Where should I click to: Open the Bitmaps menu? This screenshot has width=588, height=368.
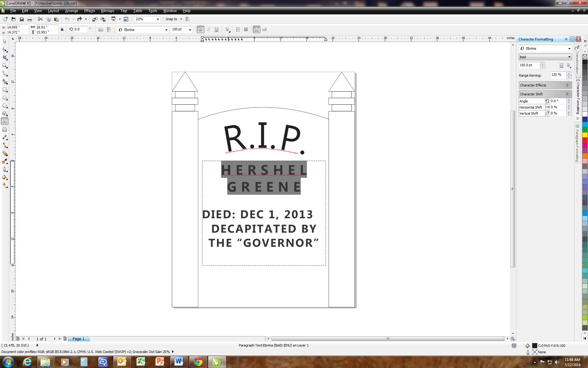pyautogui.click(x=107, y=10)
